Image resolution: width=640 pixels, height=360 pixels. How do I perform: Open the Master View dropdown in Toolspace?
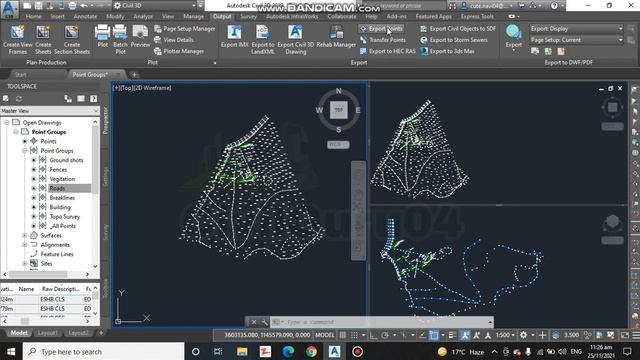point(50,111)
